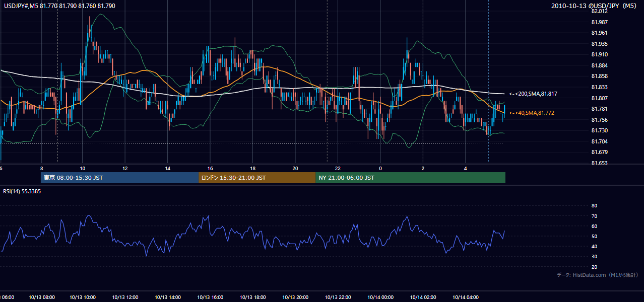Click the <-<40,SMA,81.772 orange label
The image size is (644, 302).
[x=531, y=113]
